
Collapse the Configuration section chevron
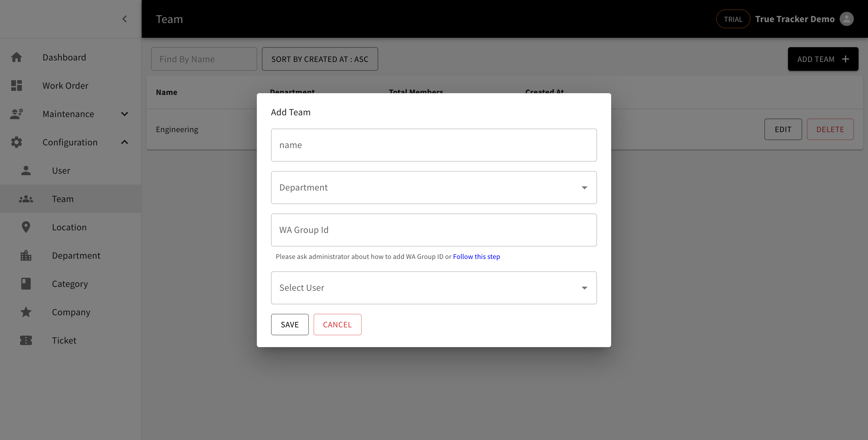pyautogui.click(x=124, y=142)
